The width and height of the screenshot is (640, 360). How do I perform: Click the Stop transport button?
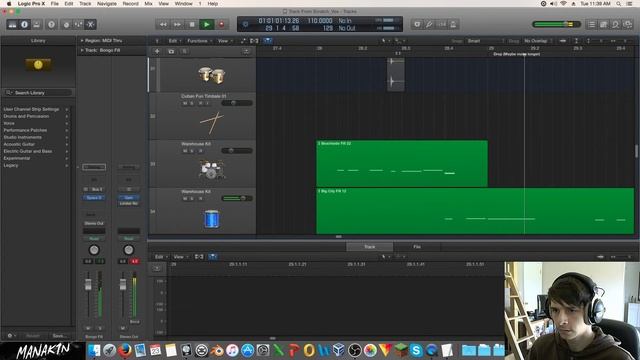pos(192,24)
